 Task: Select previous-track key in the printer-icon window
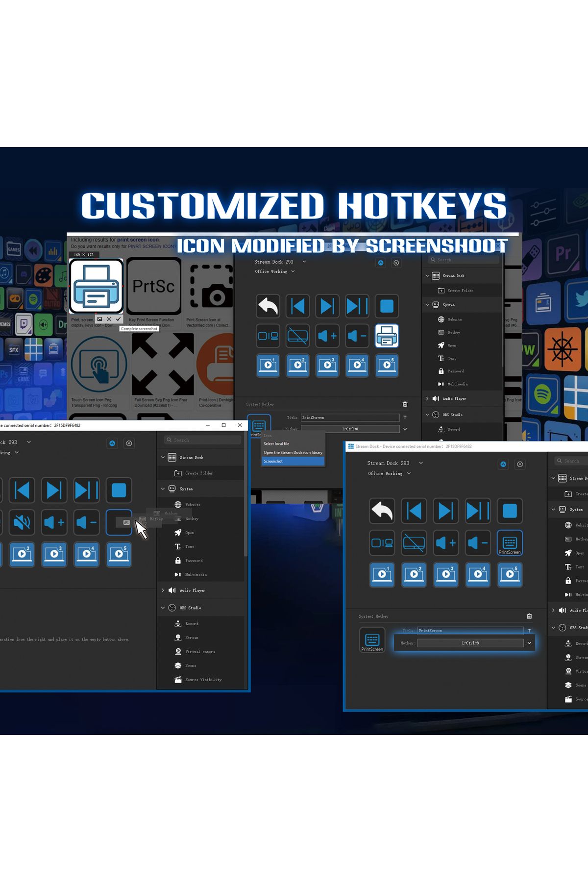pyautogui.click(x=298, y=306)
